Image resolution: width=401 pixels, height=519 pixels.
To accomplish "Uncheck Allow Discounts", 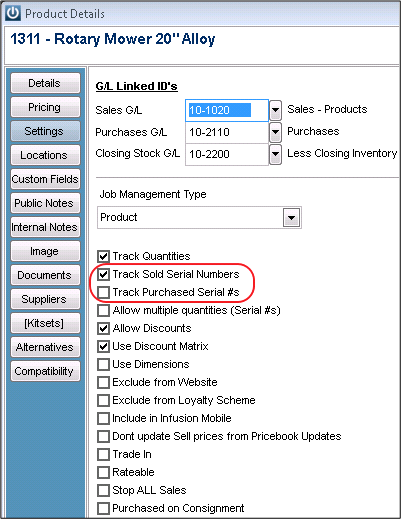I will (x=103, y=328).
